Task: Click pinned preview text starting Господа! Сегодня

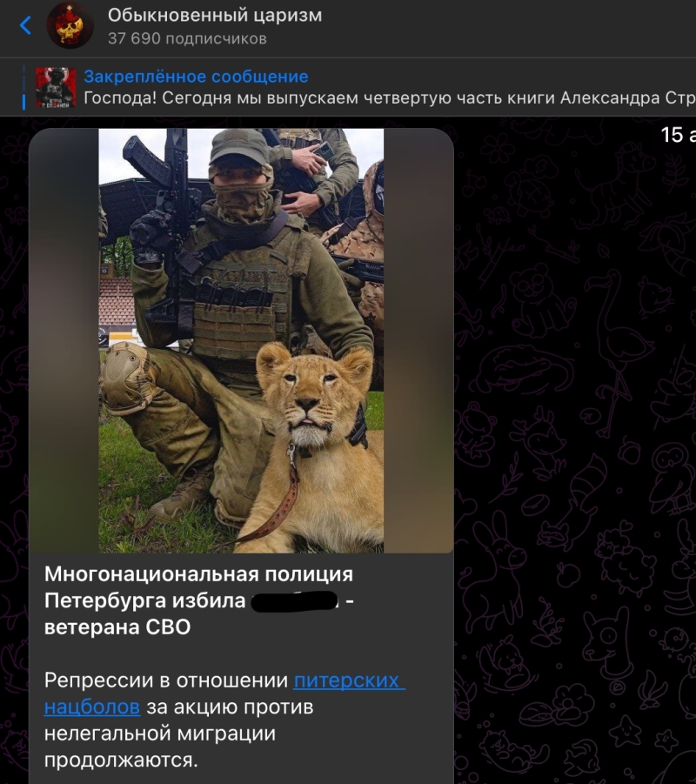Action: click(390, 98)
